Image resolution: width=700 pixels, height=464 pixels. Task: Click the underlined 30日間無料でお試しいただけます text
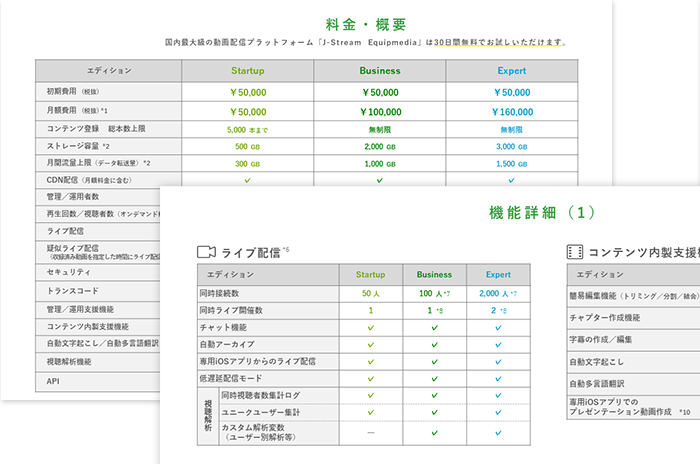click(498, 42)
